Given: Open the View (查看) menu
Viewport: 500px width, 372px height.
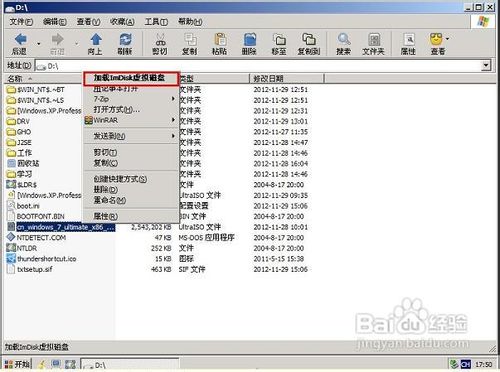Looking at the screenshot, I should click(x=88, y=22).
